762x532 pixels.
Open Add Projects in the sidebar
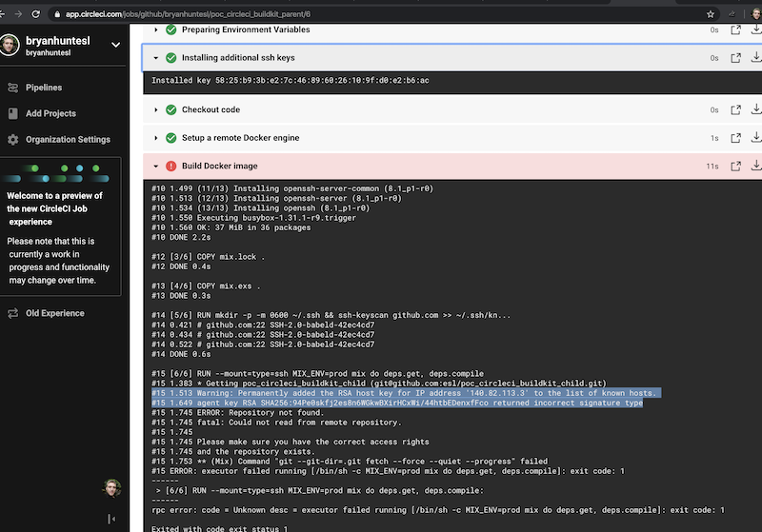[50, 113]
